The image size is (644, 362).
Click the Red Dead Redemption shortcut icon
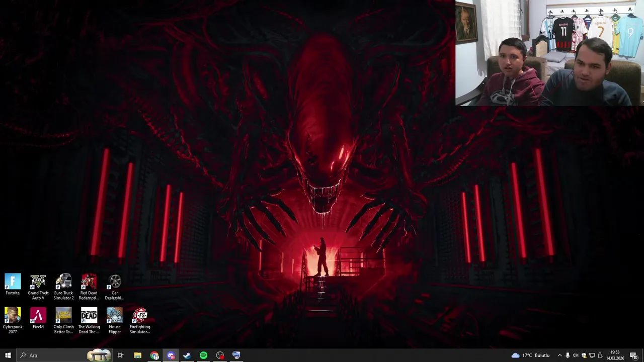click(89, 287)
